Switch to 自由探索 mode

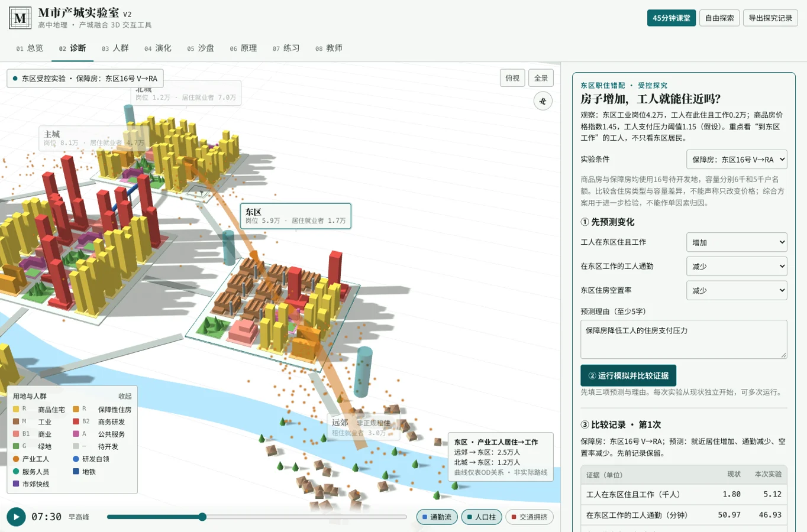coord(719,18)
